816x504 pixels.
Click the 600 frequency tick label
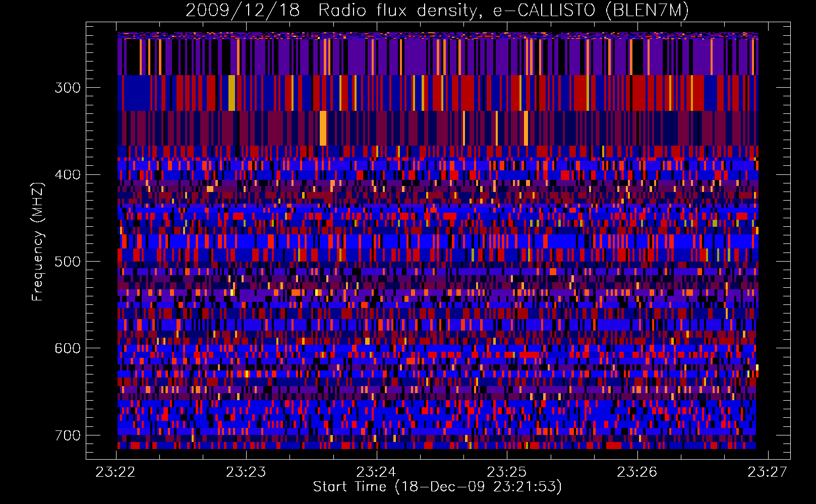click(x=68, y=348)
